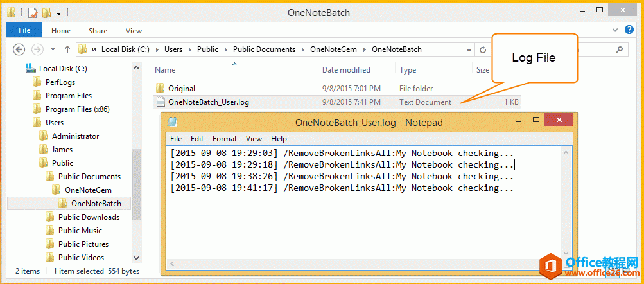Sort files by Date modified column
Image resolution: width=644 pixels, height=284 pixels.
click(346, 70)
